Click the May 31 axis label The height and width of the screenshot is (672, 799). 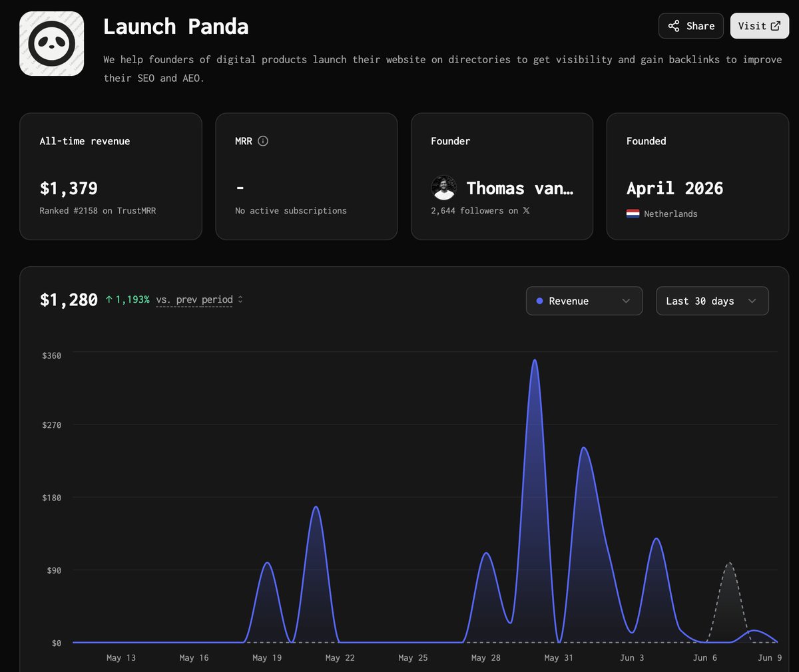(x=559, y=657)
